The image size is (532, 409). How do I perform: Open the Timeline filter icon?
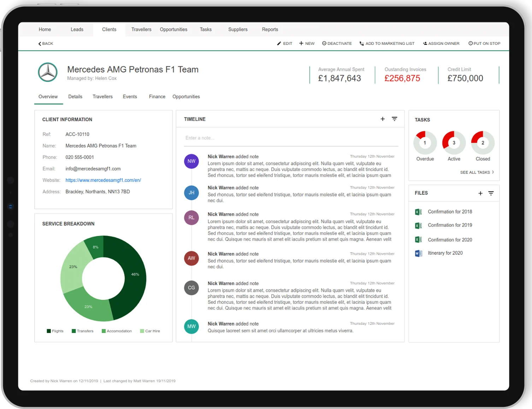(395, 119)
